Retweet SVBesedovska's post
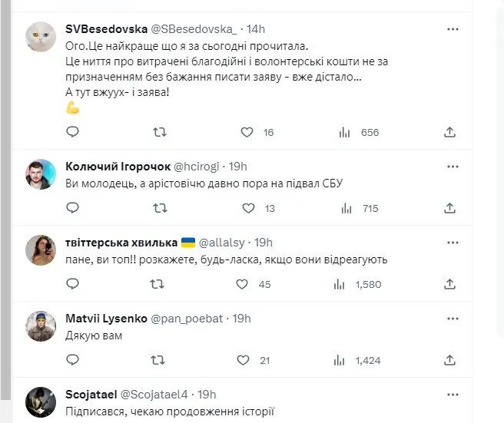Screen dimensions: 504x423 pos(160,132)
